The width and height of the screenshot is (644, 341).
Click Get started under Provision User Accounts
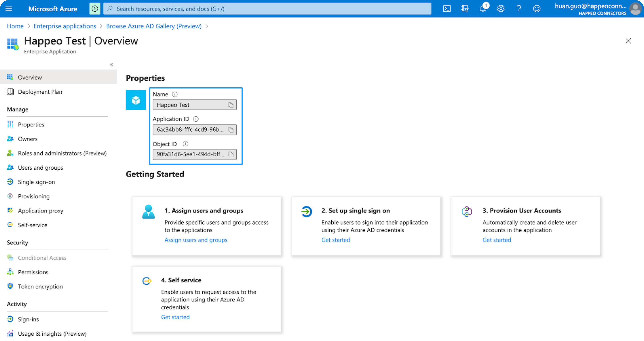coord(496,240)
